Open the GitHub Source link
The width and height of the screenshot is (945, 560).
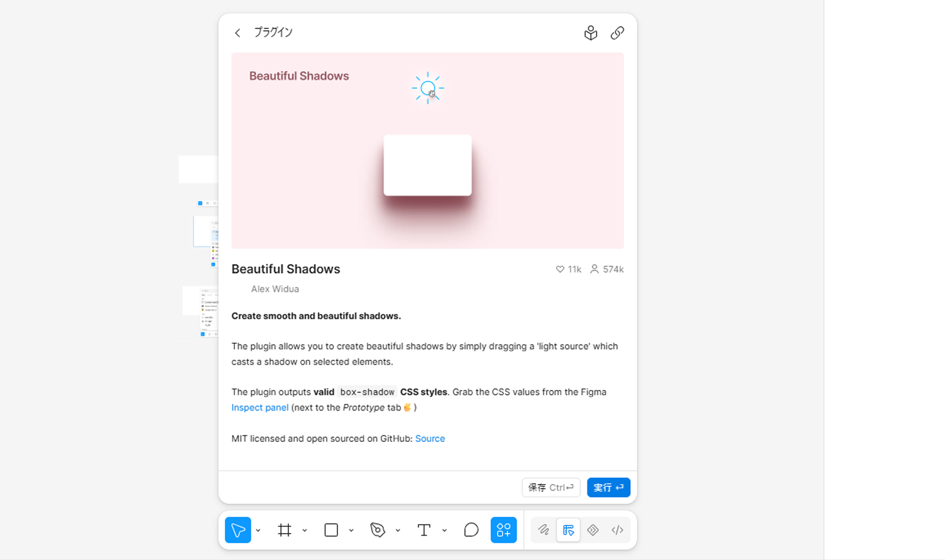(x=430, y=438)
